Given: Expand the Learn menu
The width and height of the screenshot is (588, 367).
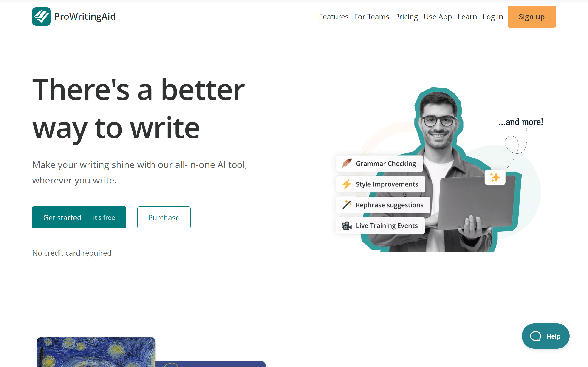Looking at the screenshot, I should coord(467,17).
